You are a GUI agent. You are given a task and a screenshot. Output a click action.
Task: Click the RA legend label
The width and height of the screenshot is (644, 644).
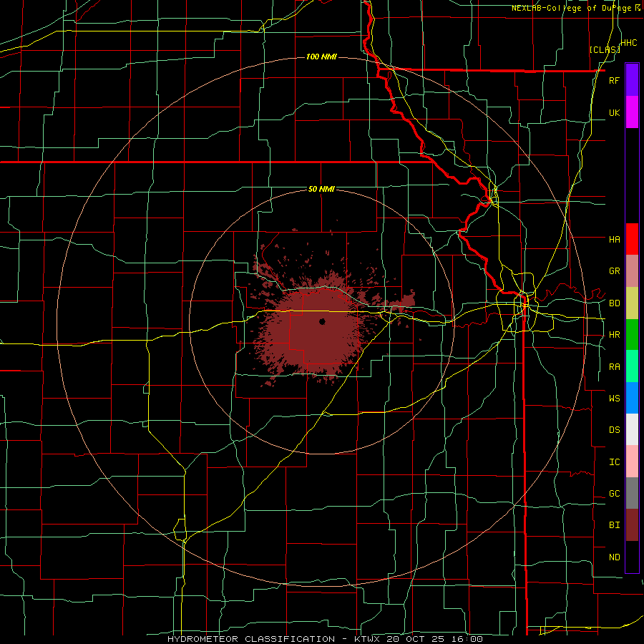[614, 367]
